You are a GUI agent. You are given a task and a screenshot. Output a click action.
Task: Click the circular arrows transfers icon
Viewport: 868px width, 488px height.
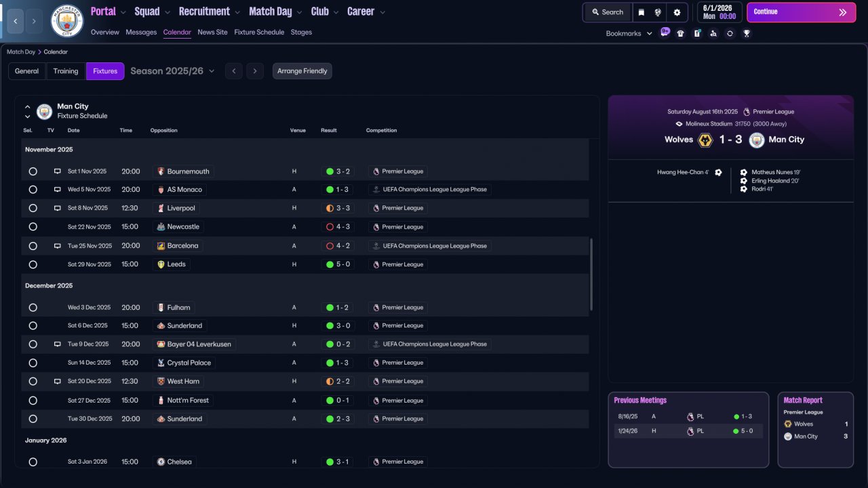point(730,33)
